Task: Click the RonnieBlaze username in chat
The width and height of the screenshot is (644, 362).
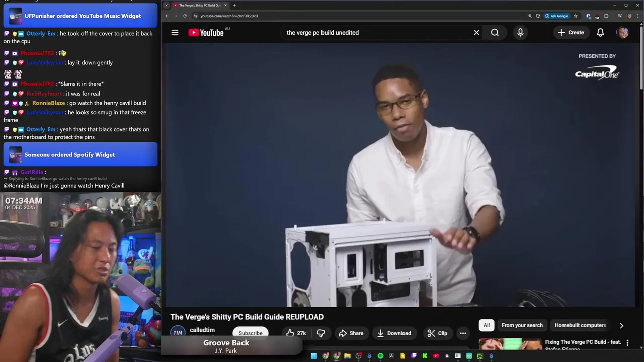Action: coord(49,103)
